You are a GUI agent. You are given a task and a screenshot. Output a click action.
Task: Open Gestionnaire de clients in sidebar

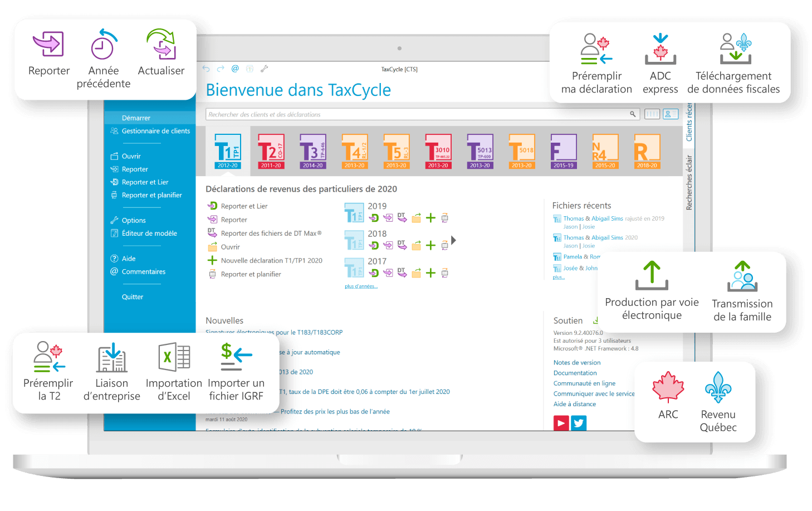pyautogui.click(x=150, y=131)
